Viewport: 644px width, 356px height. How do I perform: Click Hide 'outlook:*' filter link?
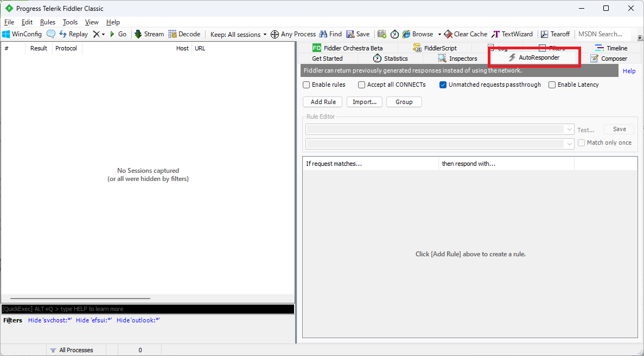coord(138,320)
